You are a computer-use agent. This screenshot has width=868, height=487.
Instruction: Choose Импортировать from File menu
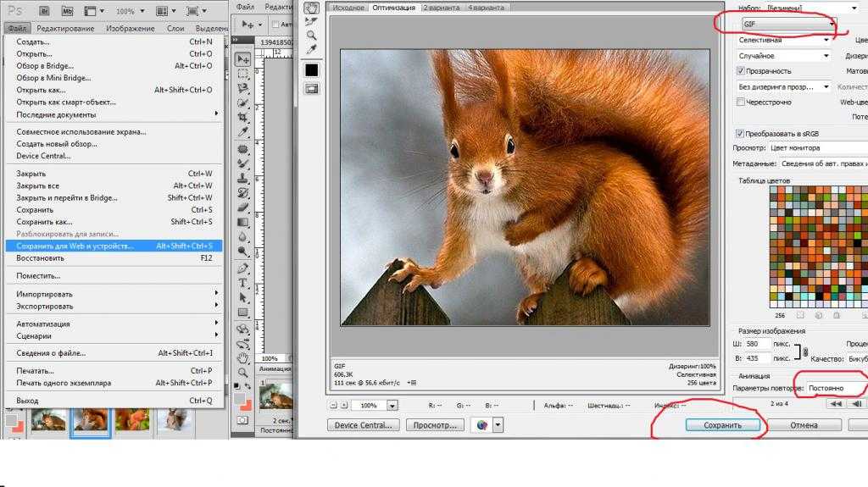click(x=114, y=295)
